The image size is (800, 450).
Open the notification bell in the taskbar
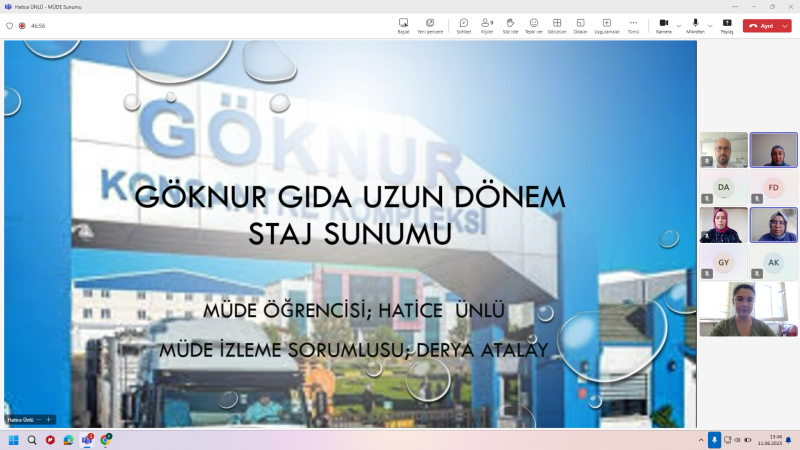[x=789, y=440]
